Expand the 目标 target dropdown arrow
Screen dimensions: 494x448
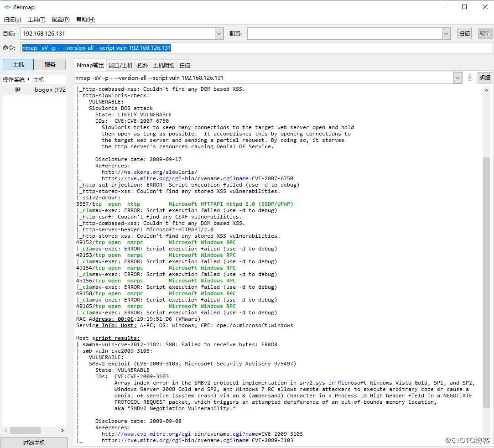[219, 33]
